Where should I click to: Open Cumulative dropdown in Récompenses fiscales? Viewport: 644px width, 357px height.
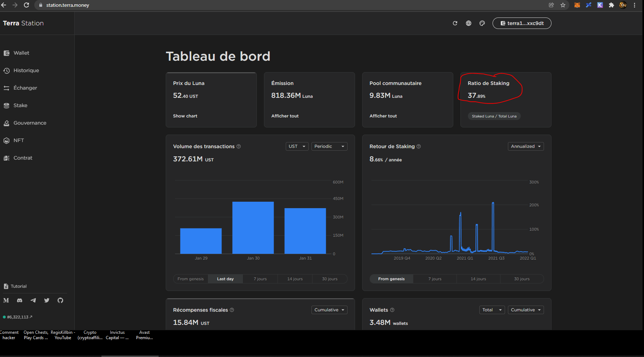click(329, 310)
